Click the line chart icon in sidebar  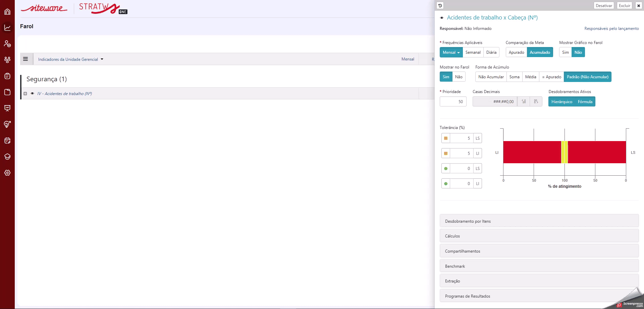click(x=7, y=28)
